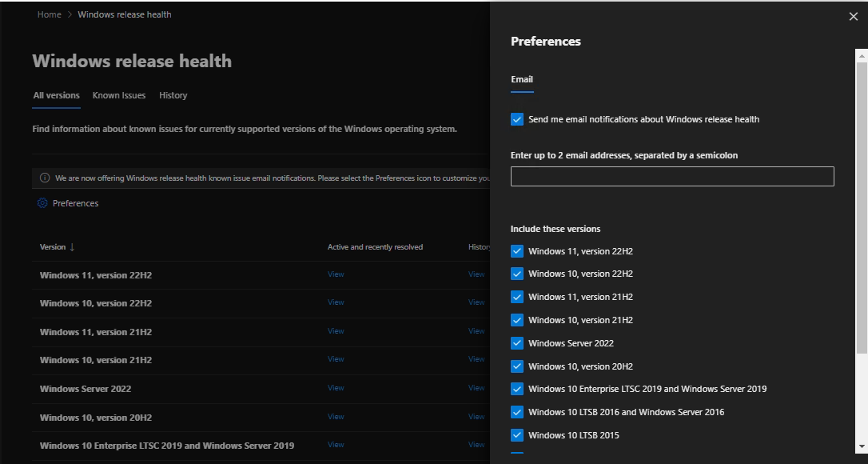The width and height of the screenshot is (868, 464).
Task: Select Email tab in Preferences
Action: point(522,79)
